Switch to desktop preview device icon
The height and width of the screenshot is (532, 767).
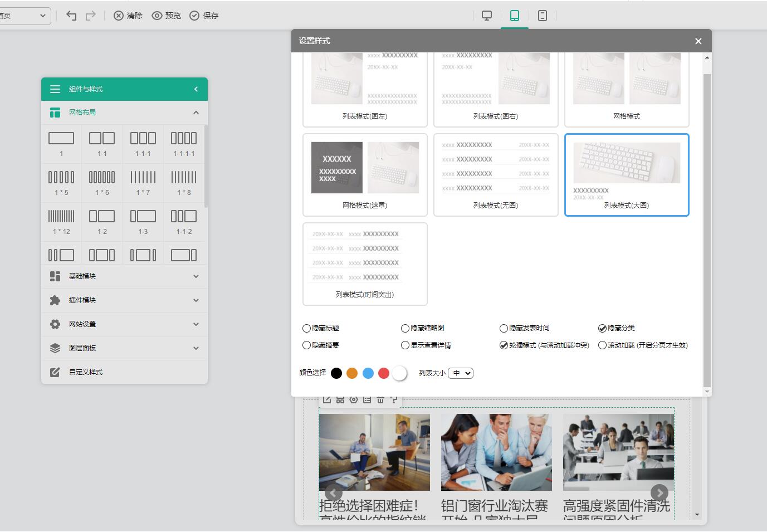[487, 16]
